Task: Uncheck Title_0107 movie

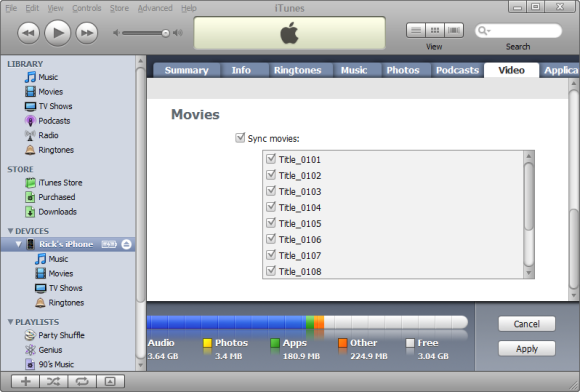Action: 271,255
